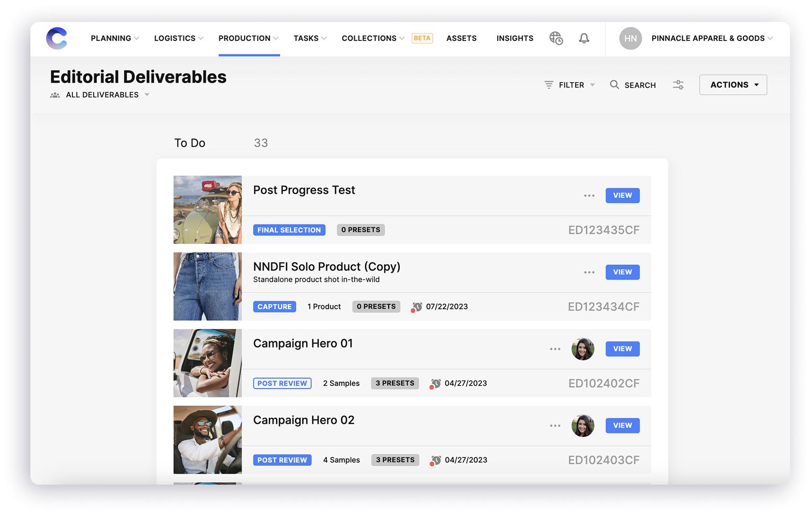Click the Post Review tag on Campaign Hero 01
The height and width of the screenshot is (515, 812).
[282, 383]
